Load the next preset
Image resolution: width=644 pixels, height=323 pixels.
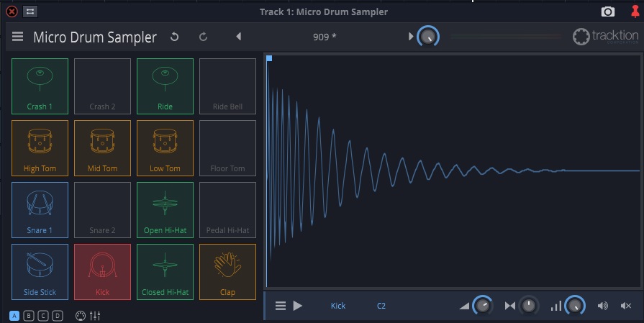(x=411, y=37)
